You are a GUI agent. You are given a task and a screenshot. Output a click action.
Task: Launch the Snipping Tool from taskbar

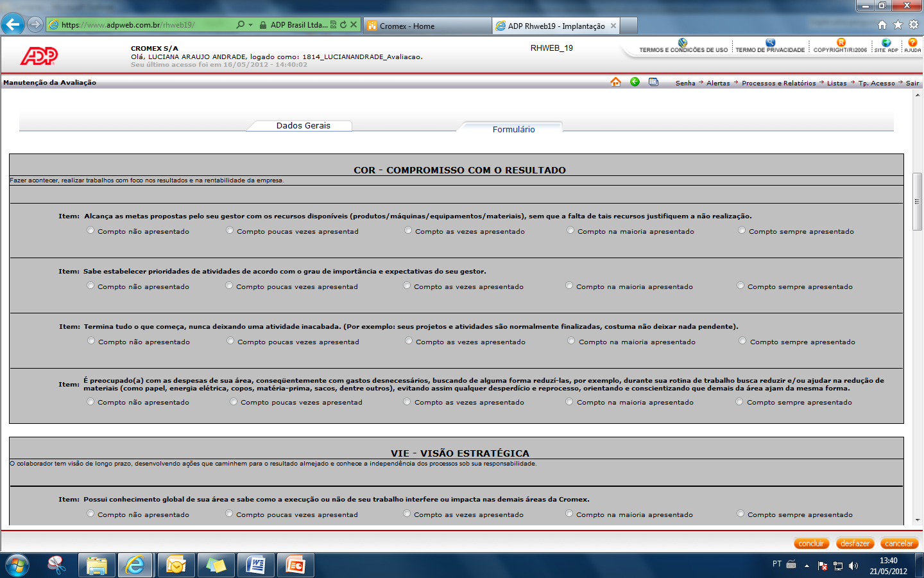coord(56,565)
